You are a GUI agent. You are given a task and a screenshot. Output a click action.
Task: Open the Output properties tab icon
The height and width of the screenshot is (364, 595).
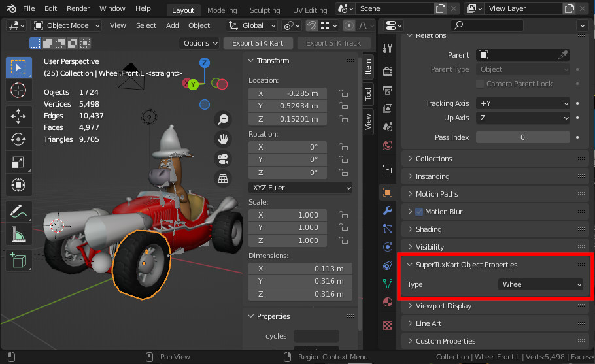point(388,90)
